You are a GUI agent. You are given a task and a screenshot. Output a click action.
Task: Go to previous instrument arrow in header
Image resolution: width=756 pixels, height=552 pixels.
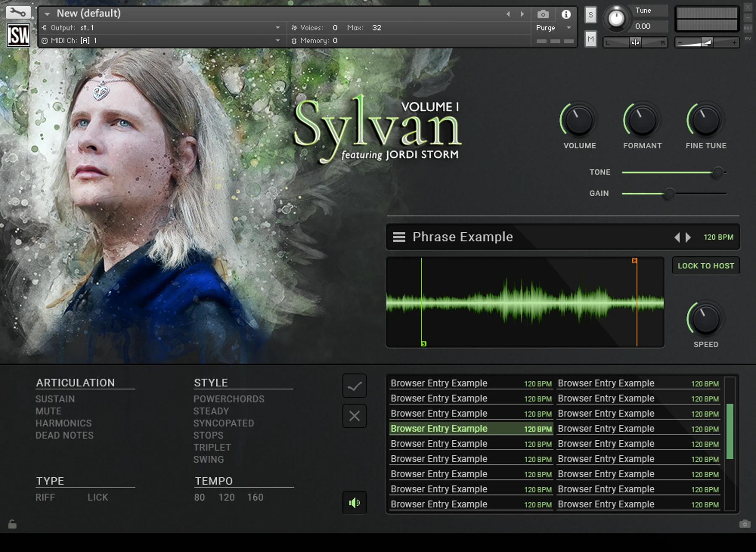pyautogui.click(x=508, y=14)
